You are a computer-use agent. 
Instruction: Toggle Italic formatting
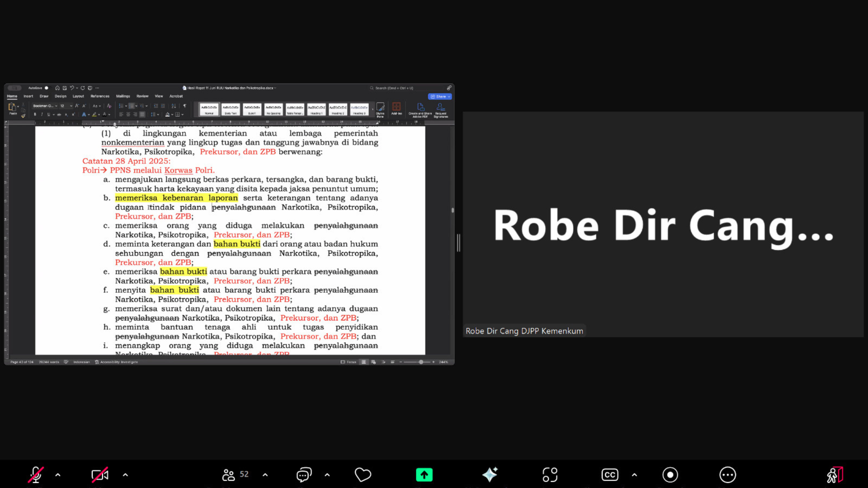(42, 115)
